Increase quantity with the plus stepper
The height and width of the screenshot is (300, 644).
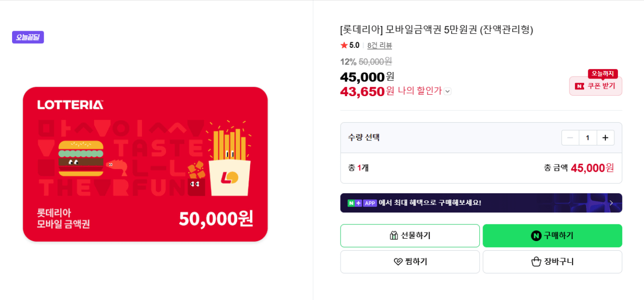[x=605, y=137]
